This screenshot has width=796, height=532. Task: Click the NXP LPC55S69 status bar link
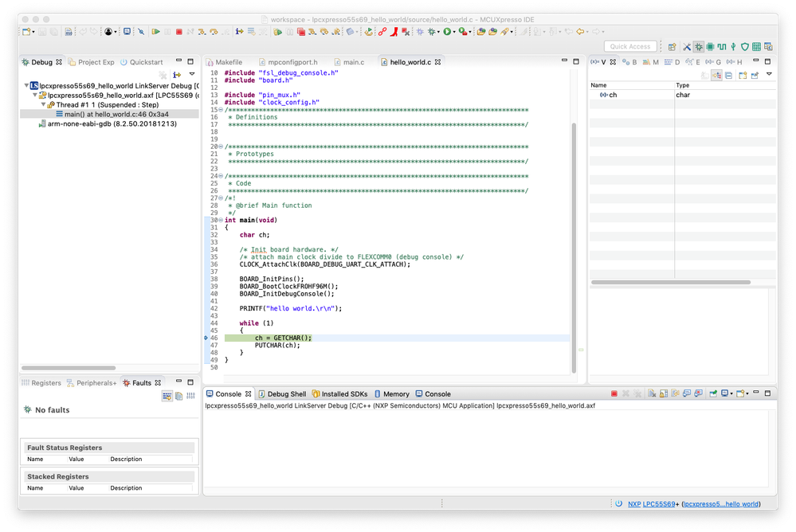[x=651, y=504]
